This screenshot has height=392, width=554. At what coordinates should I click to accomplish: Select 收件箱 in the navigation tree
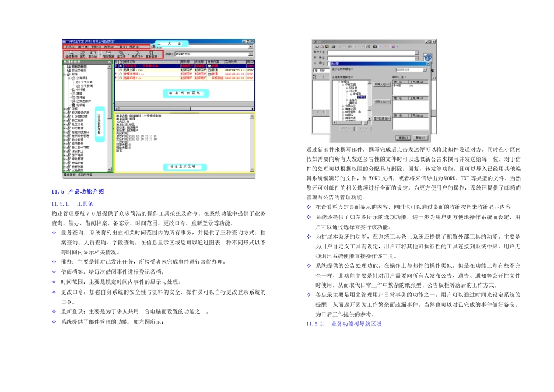[81, 89]
